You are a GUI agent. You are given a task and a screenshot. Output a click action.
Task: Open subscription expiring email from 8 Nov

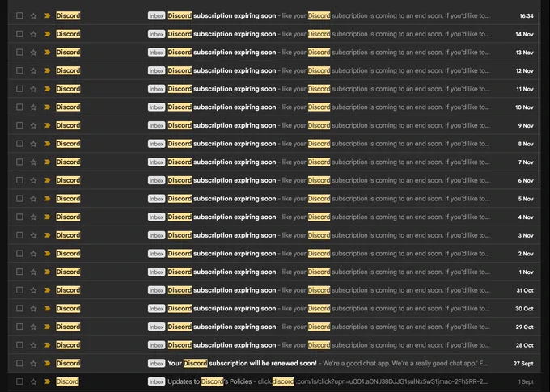[274, 144]
